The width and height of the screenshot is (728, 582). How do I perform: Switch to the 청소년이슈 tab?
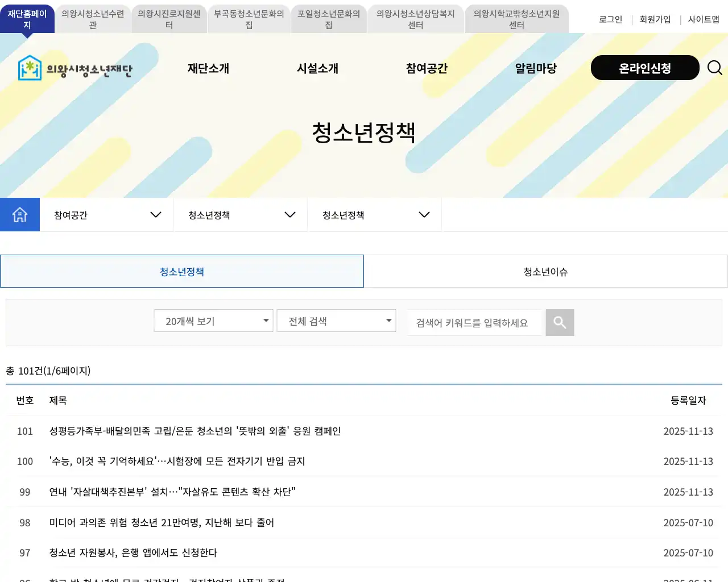click(545, 271)
